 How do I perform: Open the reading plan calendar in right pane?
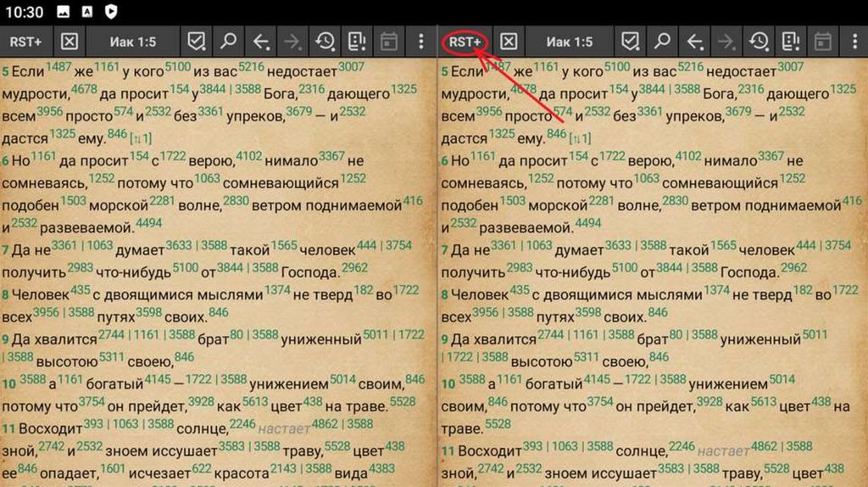[822, 42]
